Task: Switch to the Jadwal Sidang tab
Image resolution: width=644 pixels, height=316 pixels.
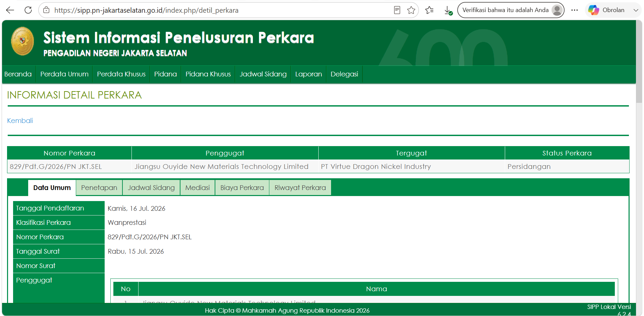Action: coord(151,188)
